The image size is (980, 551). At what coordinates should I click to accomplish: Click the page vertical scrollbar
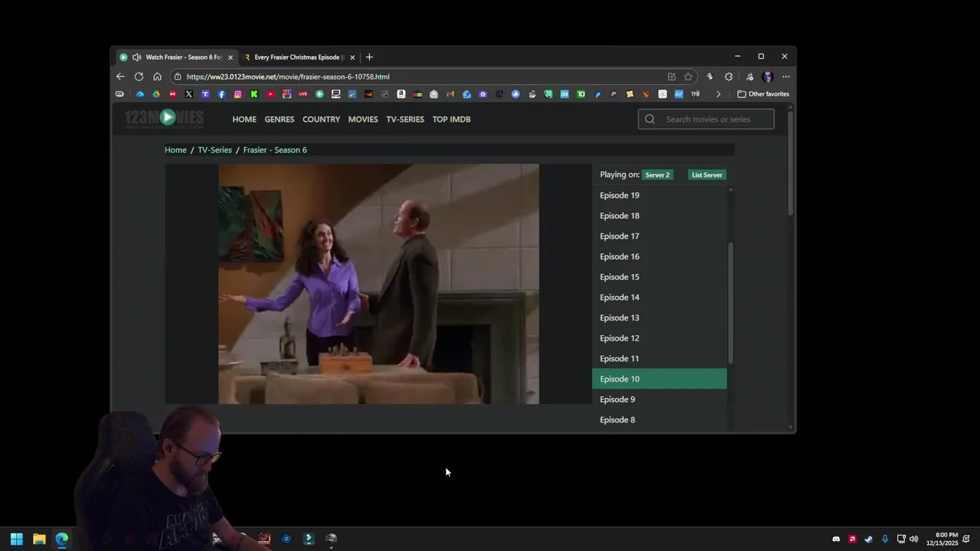tap(790, 163)
